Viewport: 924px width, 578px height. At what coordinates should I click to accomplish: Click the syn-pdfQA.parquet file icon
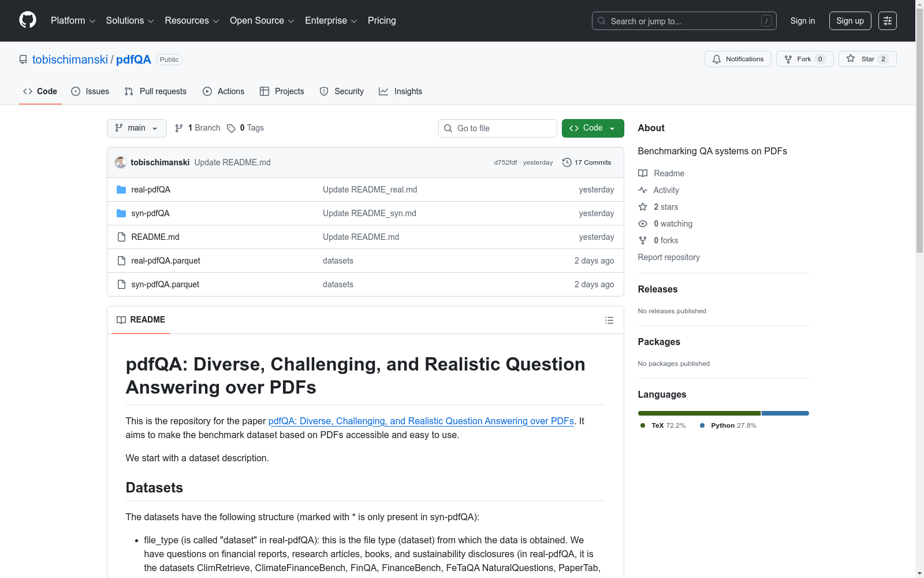click(x=121, y=284)
